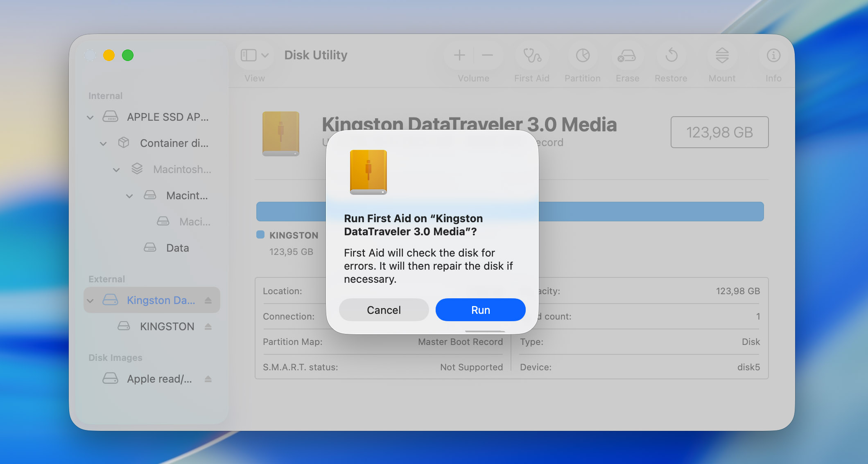
Task: Eject the Kingston DataTraveler drive
Action: (208, 300)
